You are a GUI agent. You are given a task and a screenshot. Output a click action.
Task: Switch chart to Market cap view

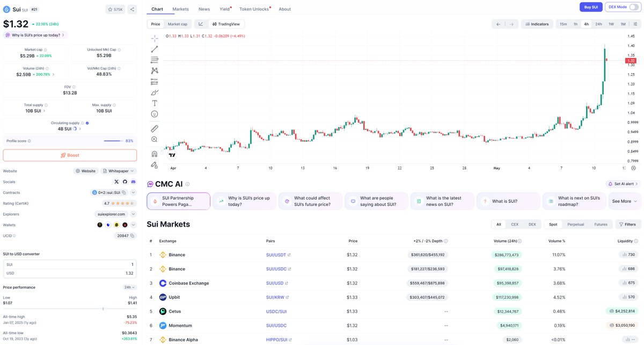178,24
